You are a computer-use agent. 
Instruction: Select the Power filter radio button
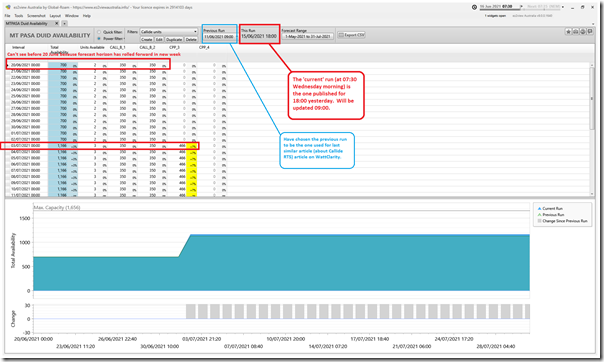tap(99, 39)
